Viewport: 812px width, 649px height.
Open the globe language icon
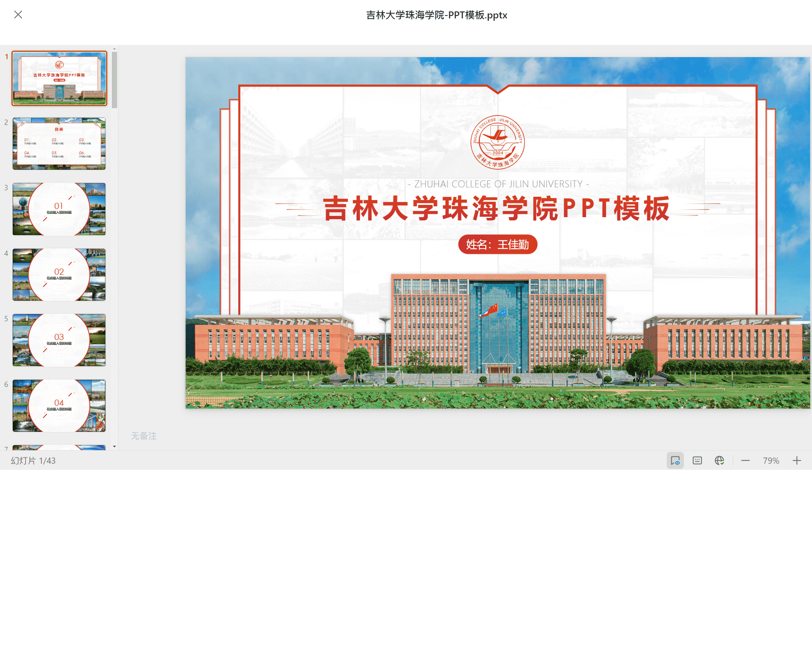pos(719,461)
